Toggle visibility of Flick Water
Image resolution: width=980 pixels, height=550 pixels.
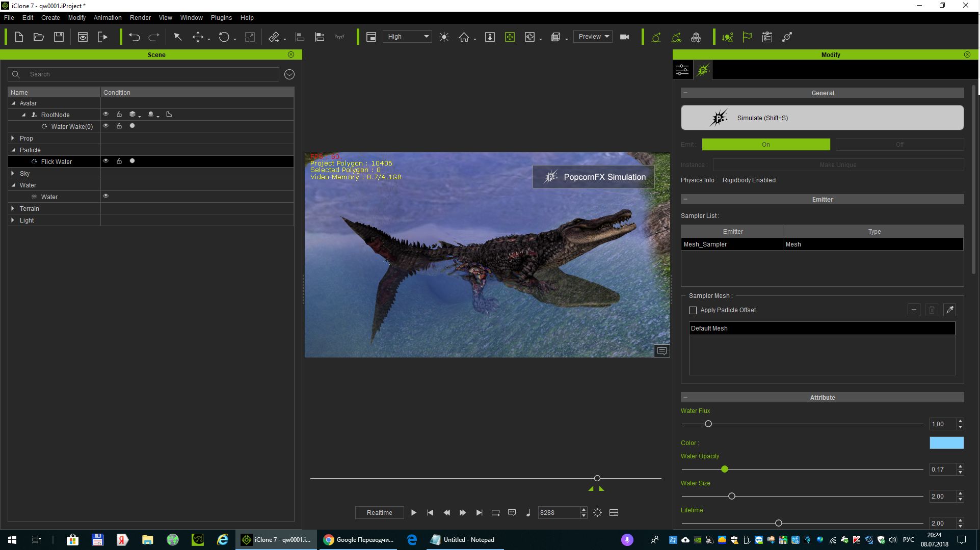106,161
